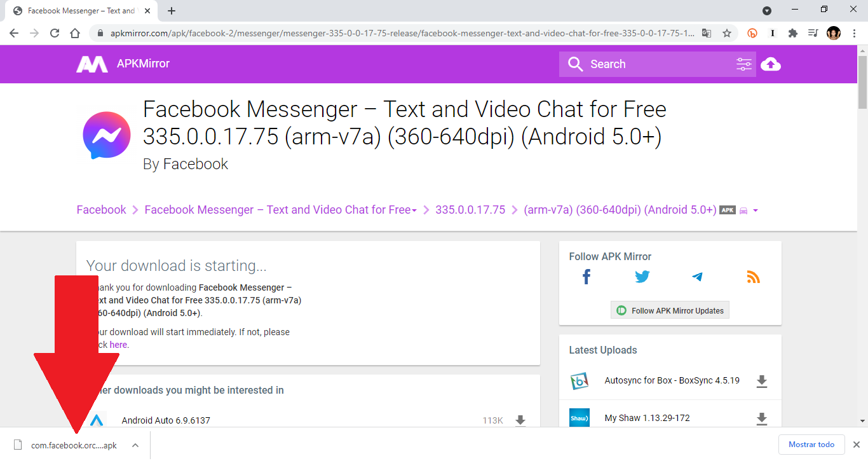Viewport: 868px width, 463px height.
Task: Click the browser Forward arrow
Action: (34, 33)
